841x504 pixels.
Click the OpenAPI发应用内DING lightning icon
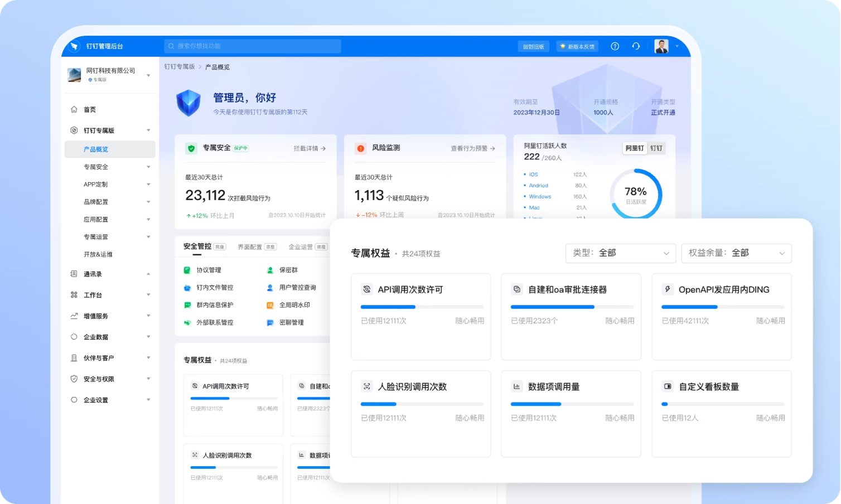tap(667, 289)
